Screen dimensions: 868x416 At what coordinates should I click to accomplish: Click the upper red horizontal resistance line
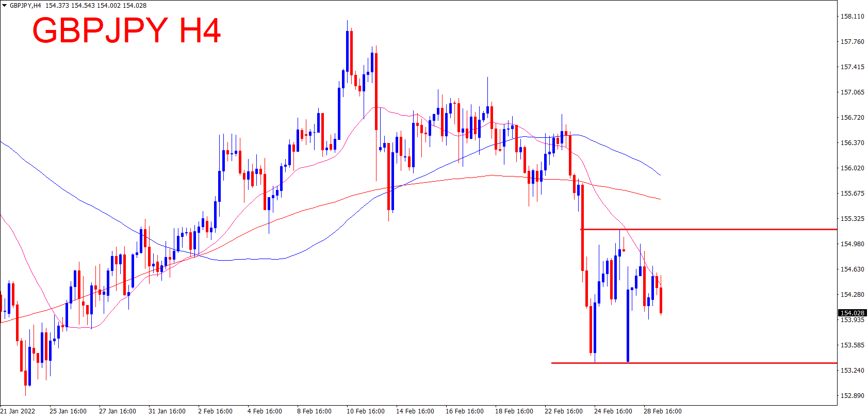click(x=709, y=229)
